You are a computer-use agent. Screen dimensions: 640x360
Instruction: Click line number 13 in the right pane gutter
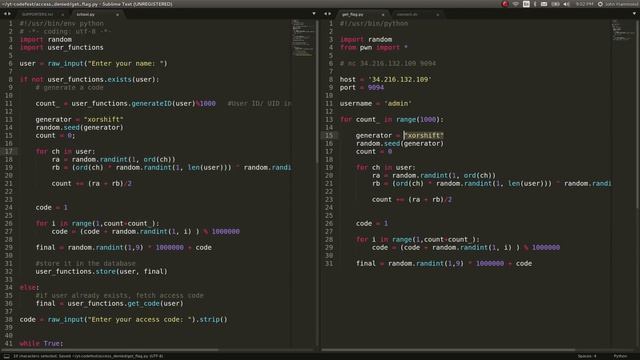coord(329,120)
